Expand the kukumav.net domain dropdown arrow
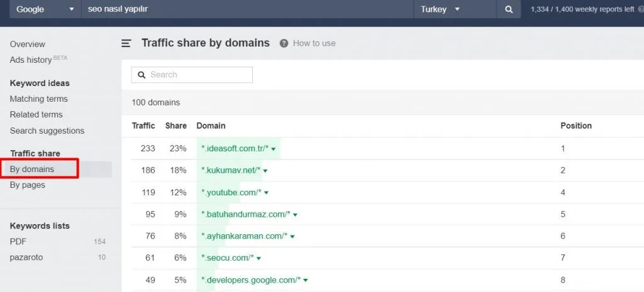The width and height of the screenshot is (644, 292). click(x=265, y=171)
